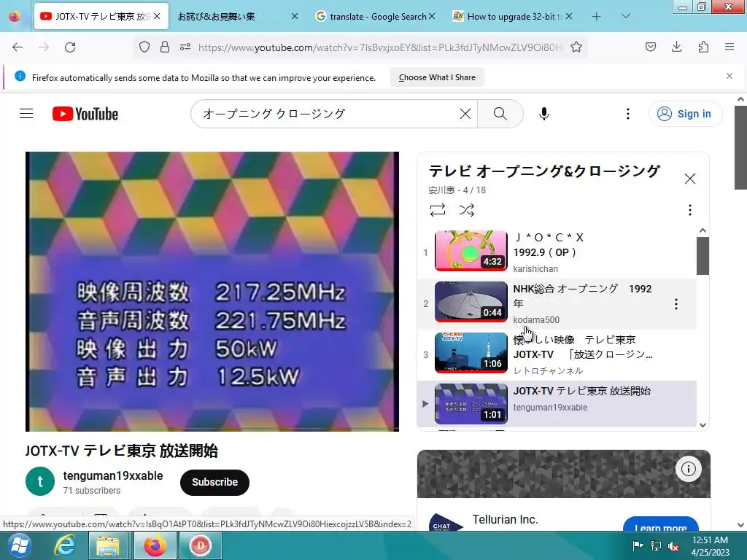View site security padlock info
Screen dimensions: 747x560
coord(165,47)
